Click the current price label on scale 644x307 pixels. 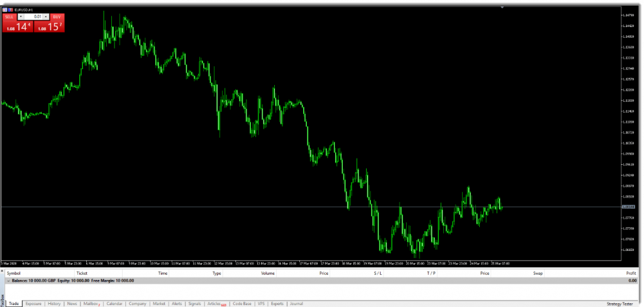click(627, 207)
